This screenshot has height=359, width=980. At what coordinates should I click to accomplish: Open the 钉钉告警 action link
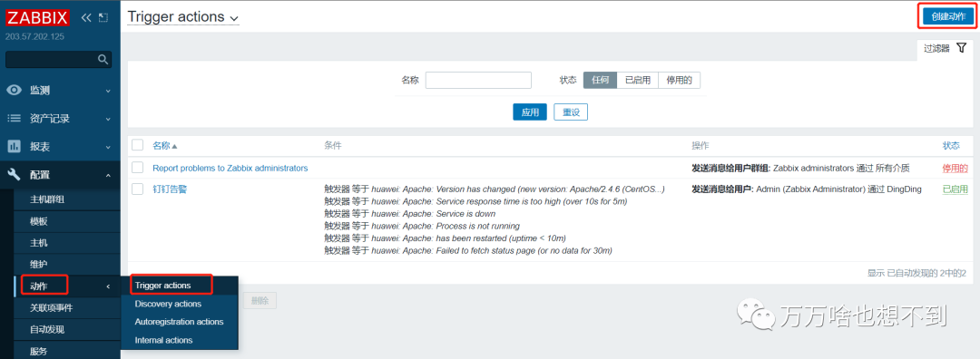click(170, 189)
